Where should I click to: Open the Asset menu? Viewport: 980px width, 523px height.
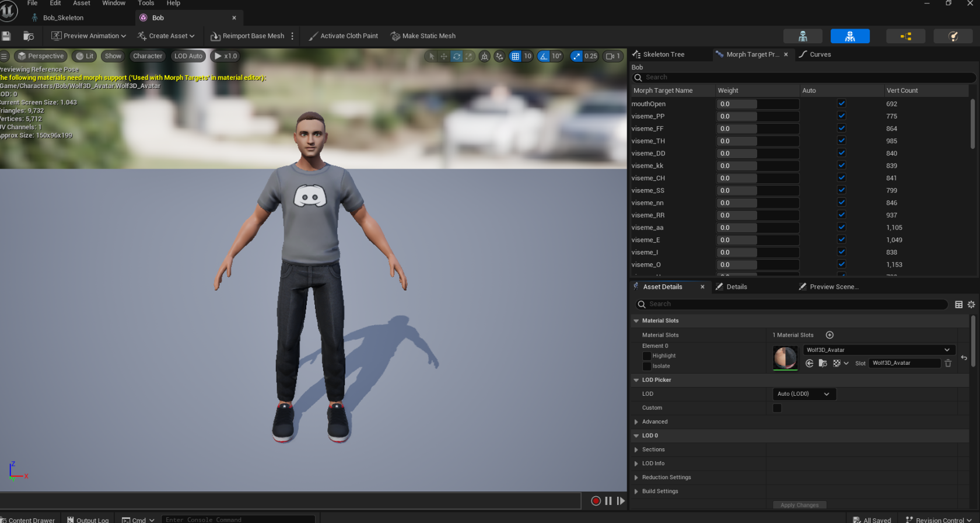pyautogui.click(x=82, y=4)
